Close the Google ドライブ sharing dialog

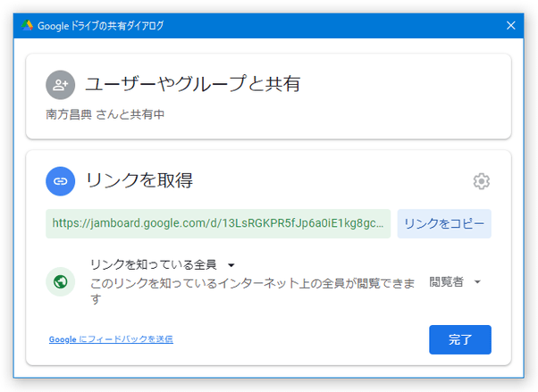pyautogui.click(x=511, y=25)
